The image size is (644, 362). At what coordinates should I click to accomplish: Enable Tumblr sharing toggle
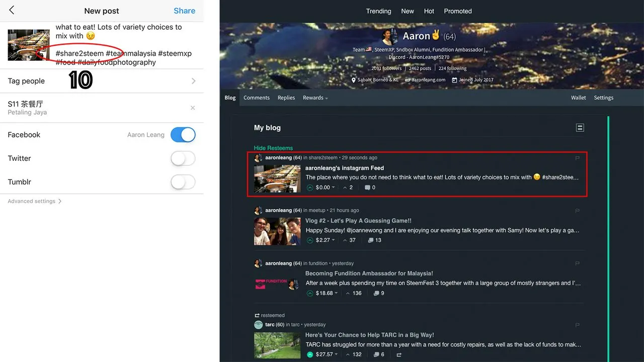pyautogui.click(x=183, y=182)
